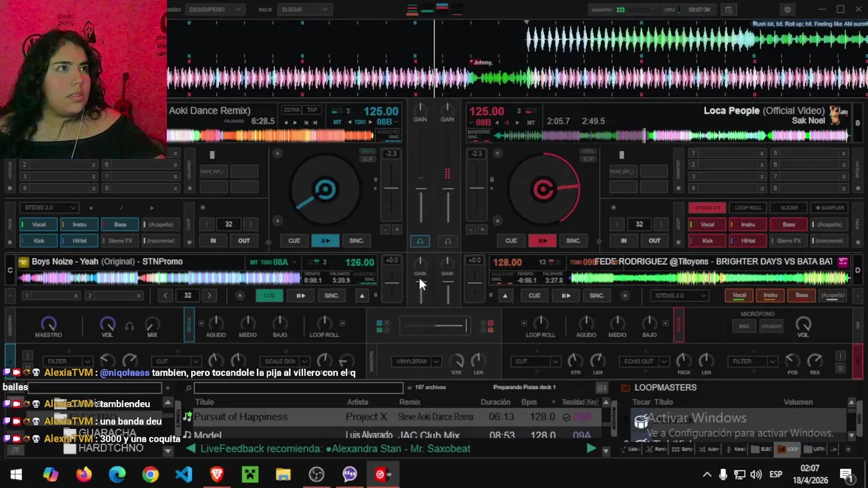This screenshot has height=488, width=868.
Task: Open Visual Studio Code from taskbar
Action: (184, 474)
